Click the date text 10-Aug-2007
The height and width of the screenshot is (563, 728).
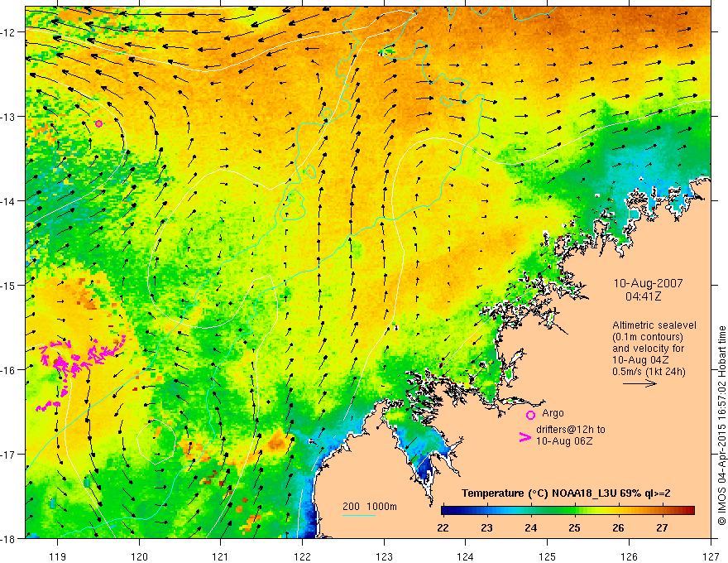648,283
